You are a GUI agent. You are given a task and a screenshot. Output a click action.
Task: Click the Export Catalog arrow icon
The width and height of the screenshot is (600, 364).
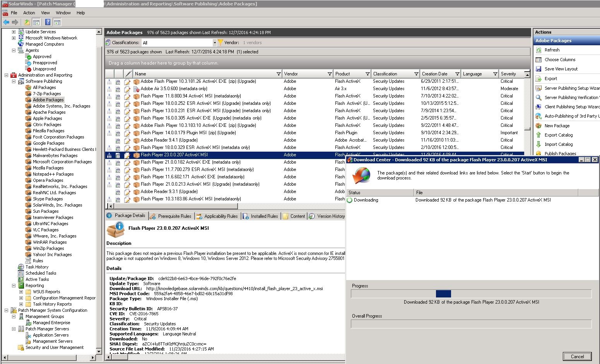click(538, 135)
